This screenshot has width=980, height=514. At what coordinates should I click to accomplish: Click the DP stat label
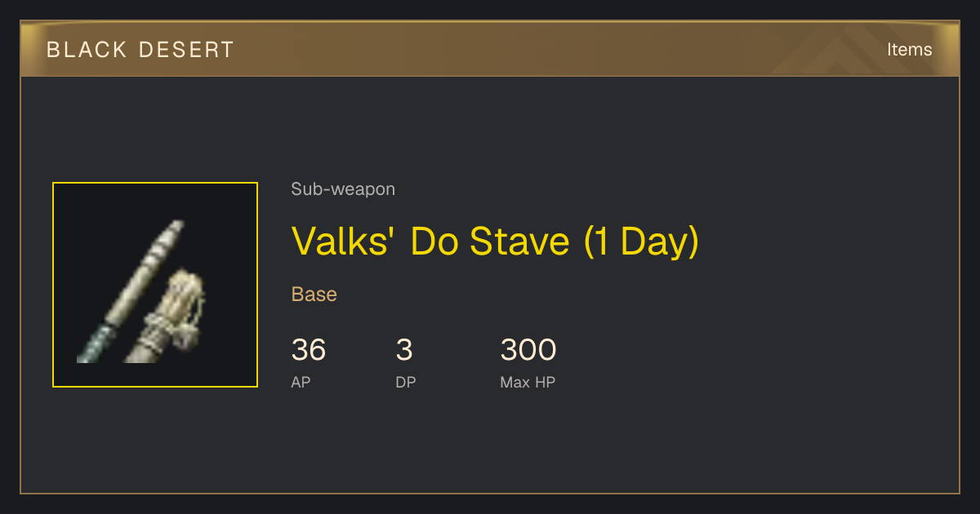click(406, 382)
